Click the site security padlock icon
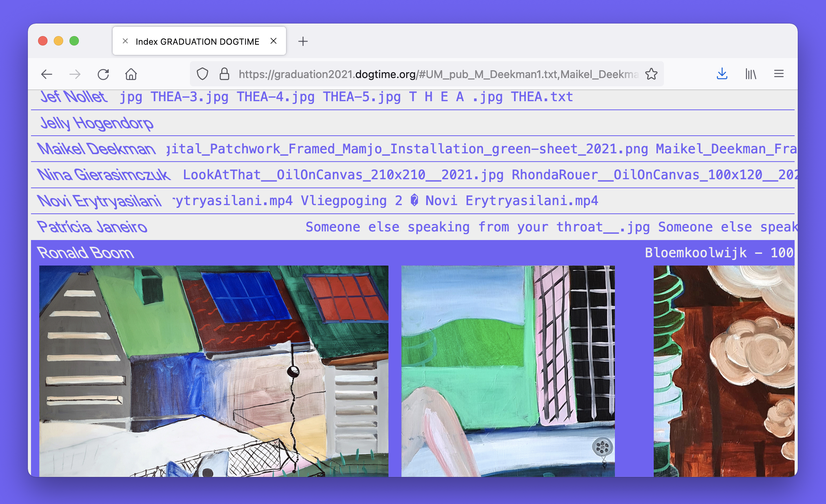 (224, 74)
